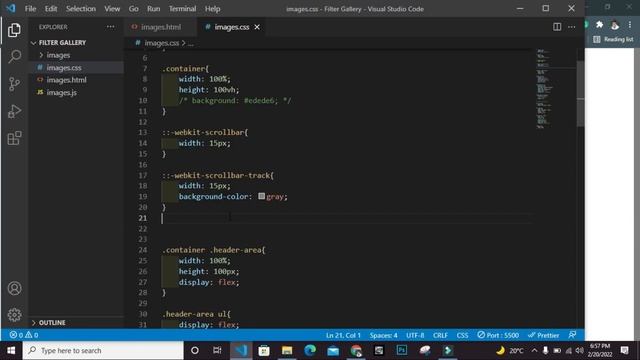Open the View menu
The height and width of the screenshot is (360, 640).
coord(112,9)
